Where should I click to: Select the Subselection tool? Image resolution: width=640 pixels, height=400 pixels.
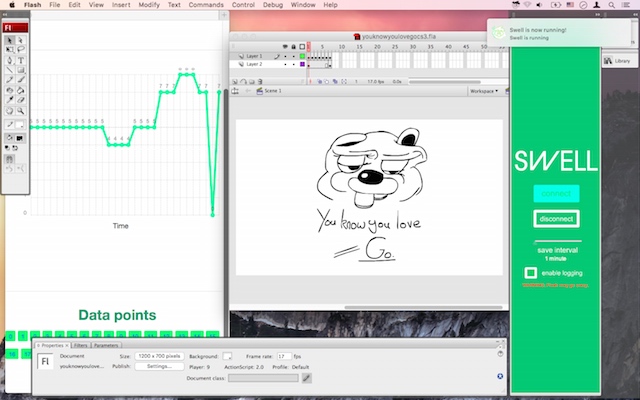[21, 40]
